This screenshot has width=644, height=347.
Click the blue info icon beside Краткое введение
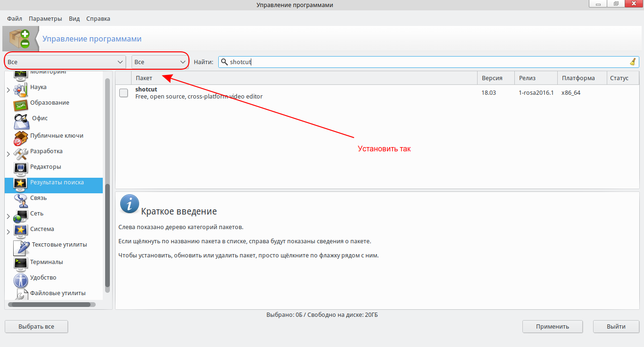tap(129, 203)
